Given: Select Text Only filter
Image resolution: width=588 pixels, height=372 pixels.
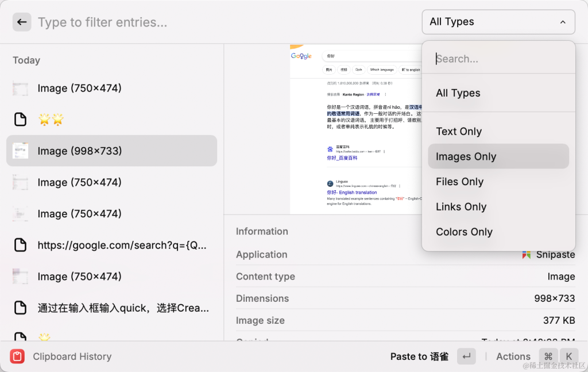Looking at the screenshot, I should coord(498,132).
